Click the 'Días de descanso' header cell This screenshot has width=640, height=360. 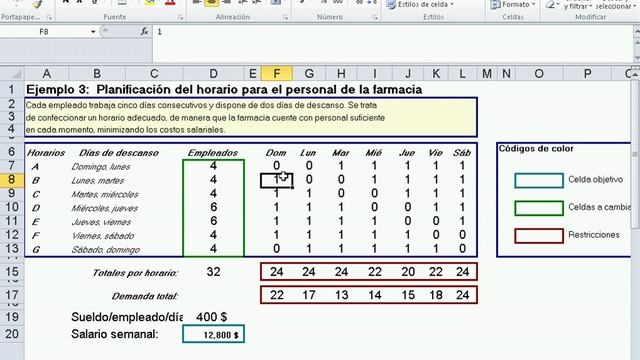[x=118, y=153]
